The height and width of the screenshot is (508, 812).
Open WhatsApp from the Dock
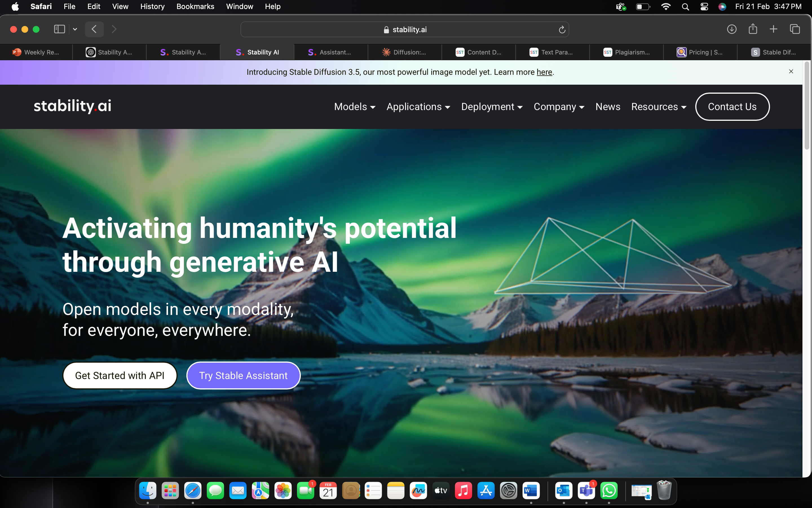click(609, 491)
